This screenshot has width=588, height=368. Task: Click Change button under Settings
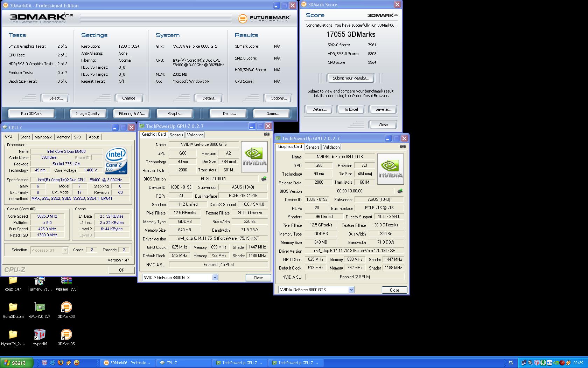[x=130, y=98]
